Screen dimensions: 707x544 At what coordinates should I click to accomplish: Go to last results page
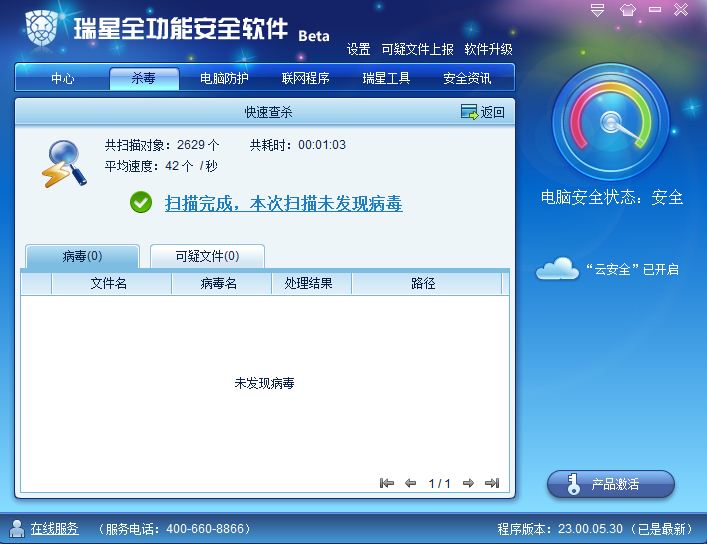point(492,483)
